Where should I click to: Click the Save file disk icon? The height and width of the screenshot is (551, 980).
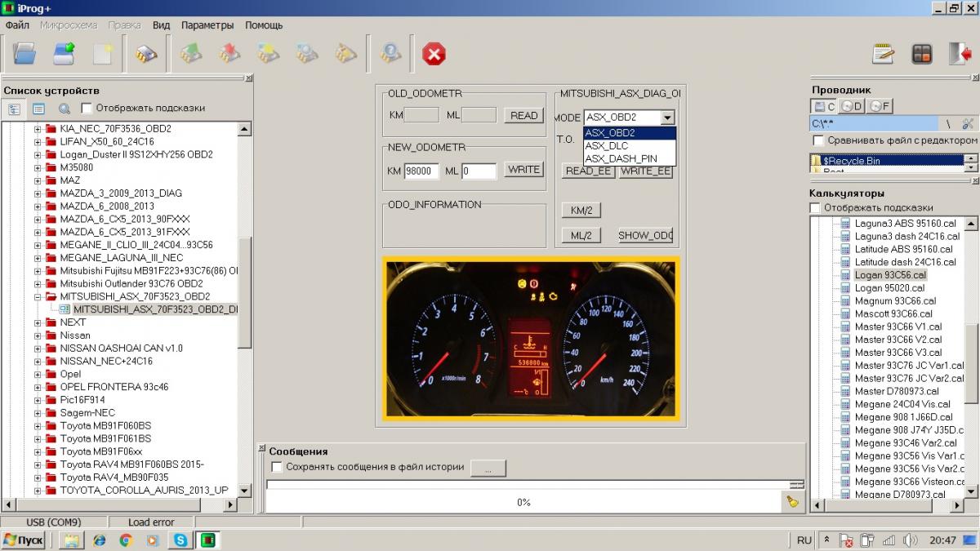(x=65, y=55)
